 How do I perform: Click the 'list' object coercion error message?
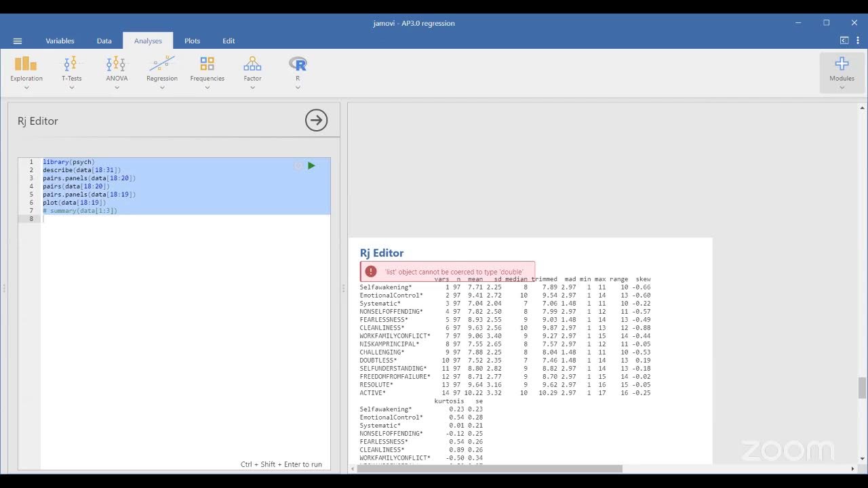click(454, 272)
